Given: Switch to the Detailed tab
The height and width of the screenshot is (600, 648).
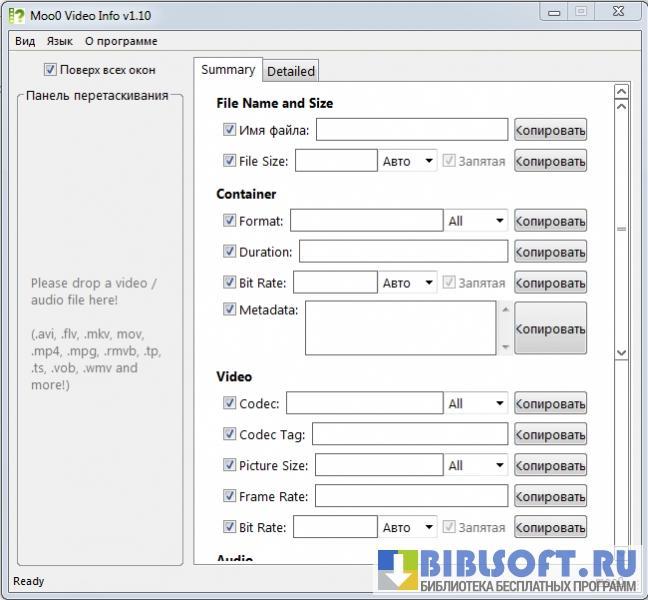Looking at the screenshot, I should [x=291, y=71].
